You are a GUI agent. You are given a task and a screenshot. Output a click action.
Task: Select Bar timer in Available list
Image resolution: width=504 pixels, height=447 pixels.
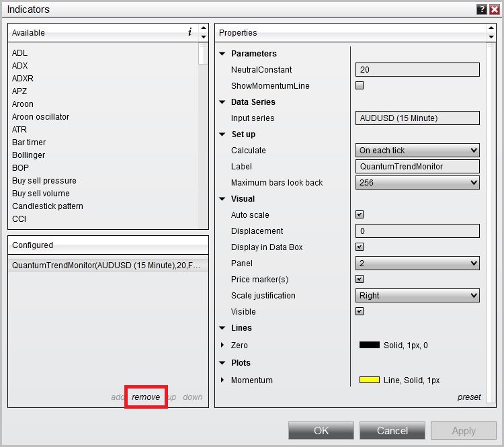29,142
